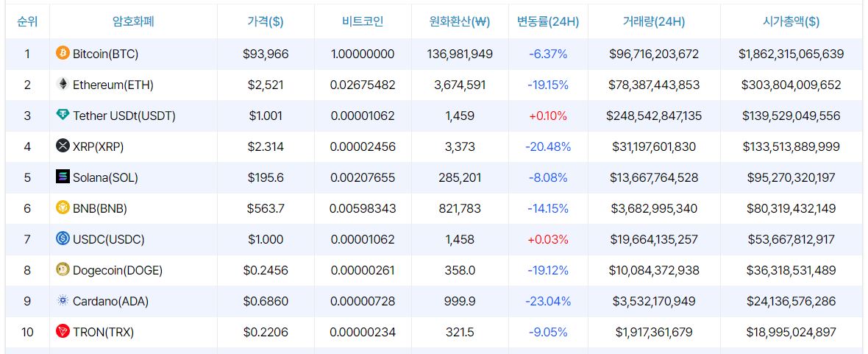Open the Solana(SOL) coin link

coord(106,178)
